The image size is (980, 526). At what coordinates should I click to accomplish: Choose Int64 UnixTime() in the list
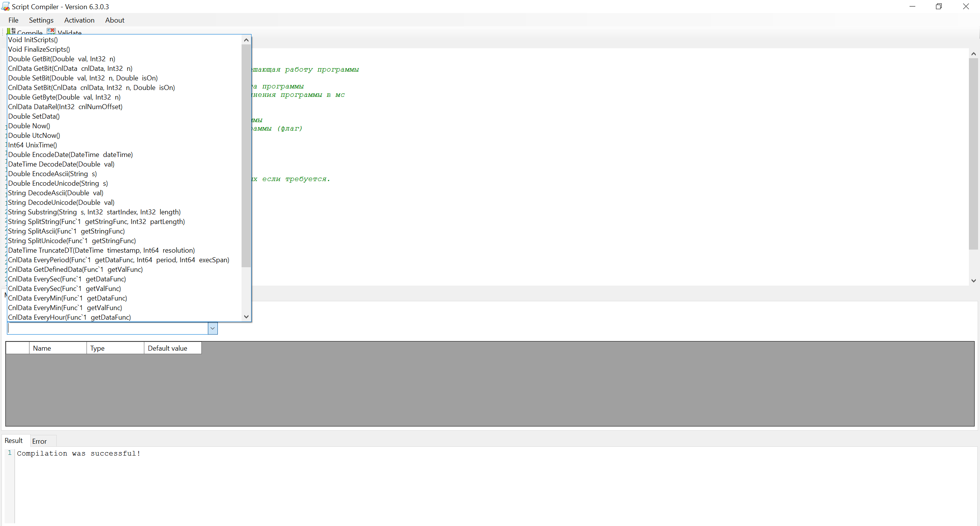33,145
